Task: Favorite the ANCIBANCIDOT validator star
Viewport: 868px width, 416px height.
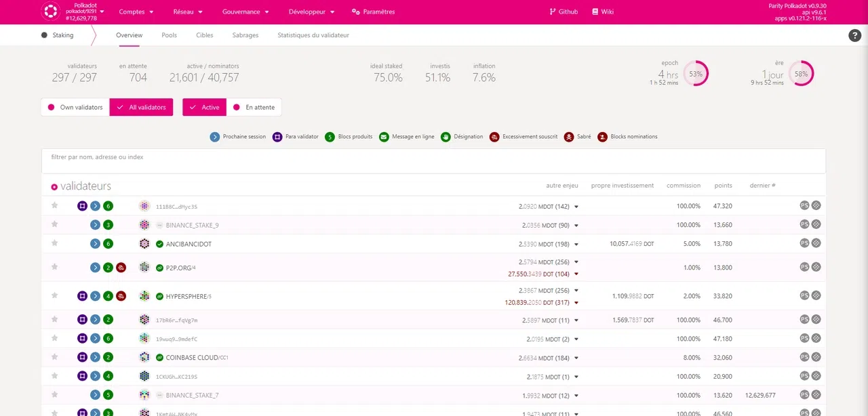Action: click(x=54, y=243)
